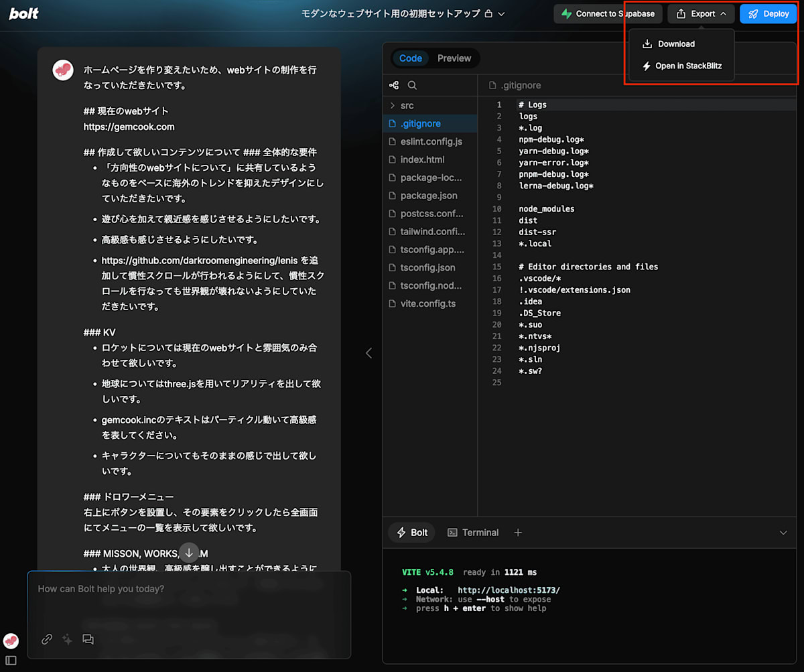Viewport: 804px width, 672px height.
Task: Click the Deploy button
Action: (x=768, y=14)
